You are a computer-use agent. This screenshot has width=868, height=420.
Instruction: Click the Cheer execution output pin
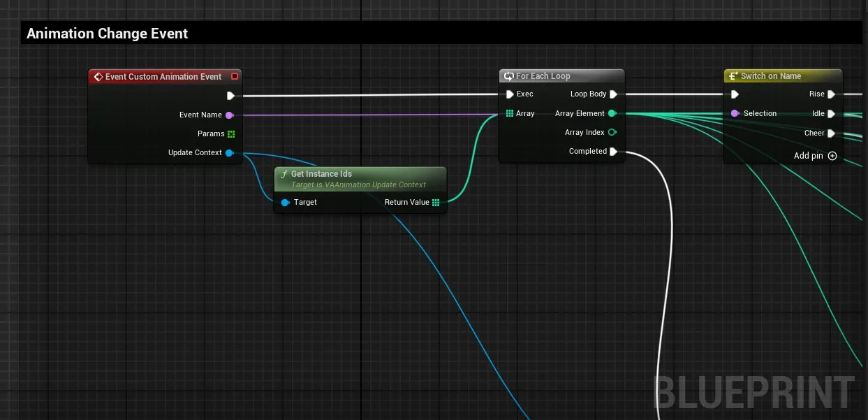(x=831, y=133)
